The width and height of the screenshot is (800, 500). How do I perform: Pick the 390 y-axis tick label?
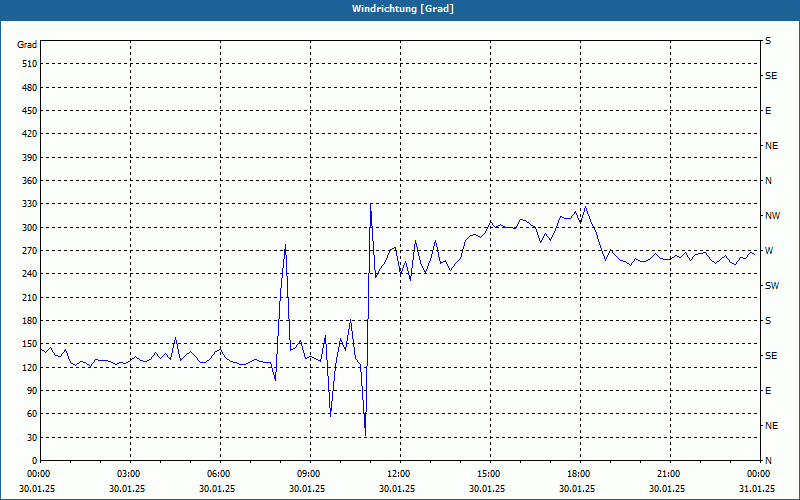click(x=29, y=157)
